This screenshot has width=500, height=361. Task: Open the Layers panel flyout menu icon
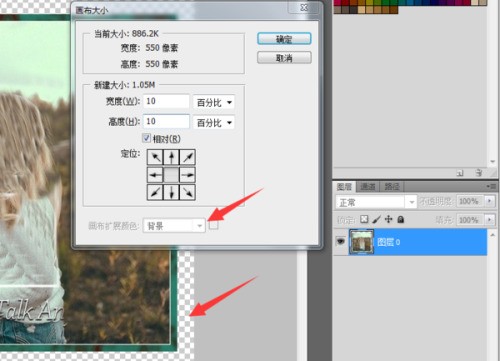(491, 186)
